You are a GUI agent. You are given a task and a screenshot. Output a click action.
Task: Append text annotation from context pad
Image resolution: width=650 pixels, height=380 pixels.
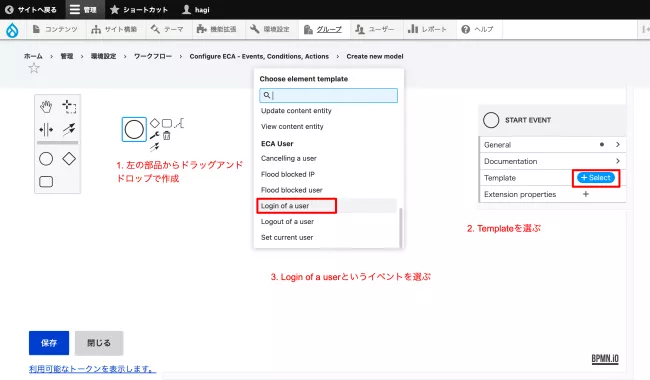click(179, 123)
